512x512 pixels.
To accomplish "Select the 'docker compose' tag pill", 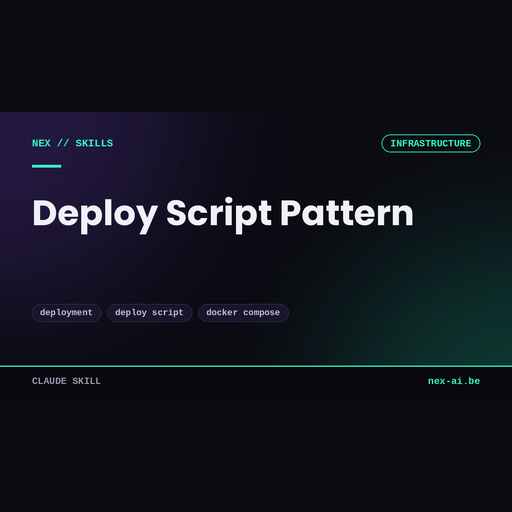I will [243, 313].
